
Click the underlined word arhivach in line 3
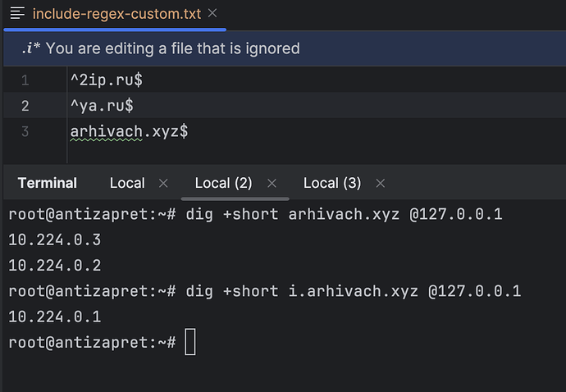(106, 131)
